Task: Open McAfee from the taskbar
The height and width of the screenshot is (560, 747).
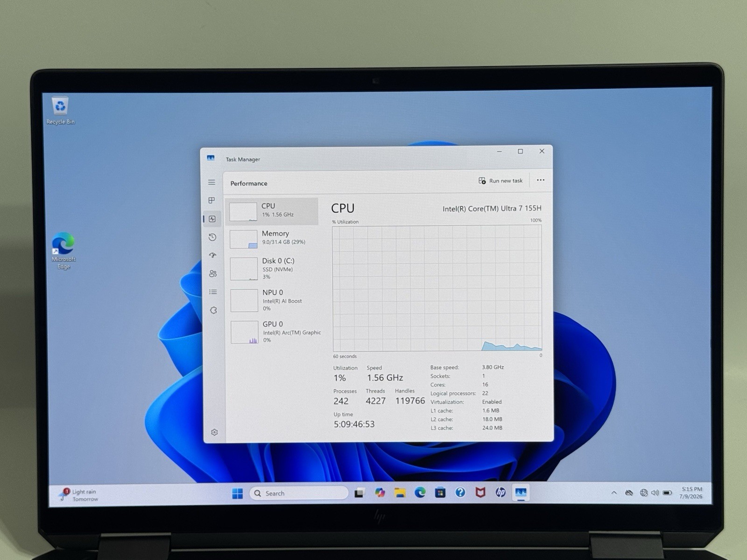Action: tap(480, 492)
